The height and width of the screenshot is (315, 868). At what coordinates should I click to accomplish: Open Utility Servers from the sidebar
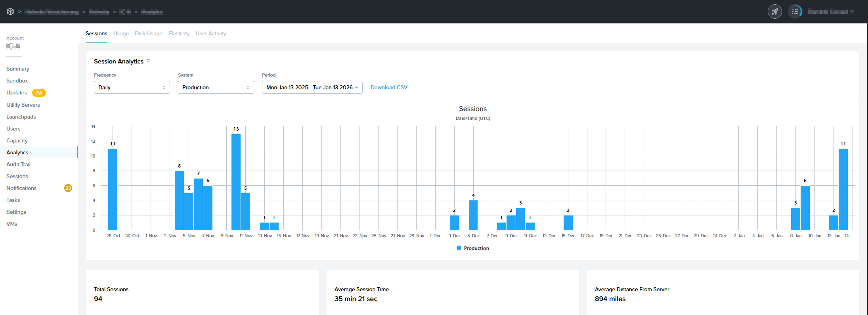click(23, 105)
